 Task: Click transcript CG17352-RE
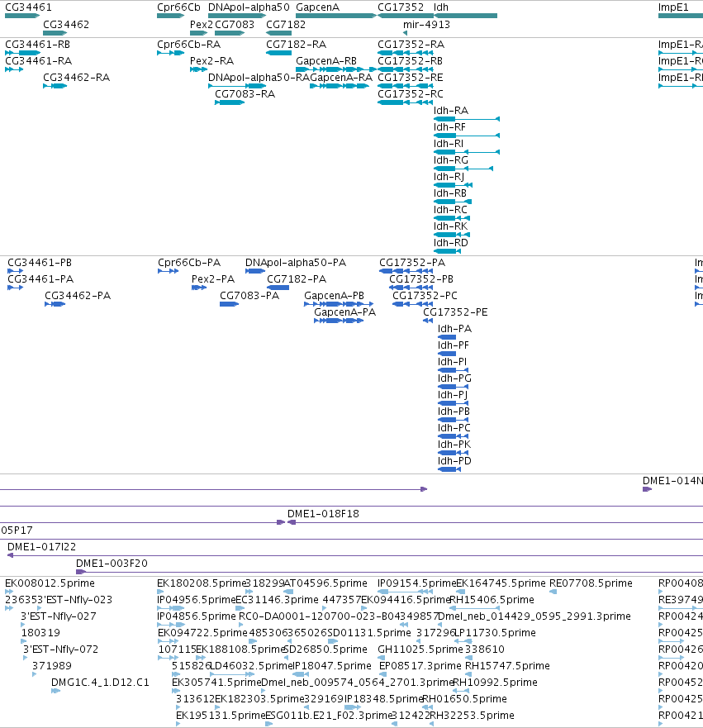(406, 86)
